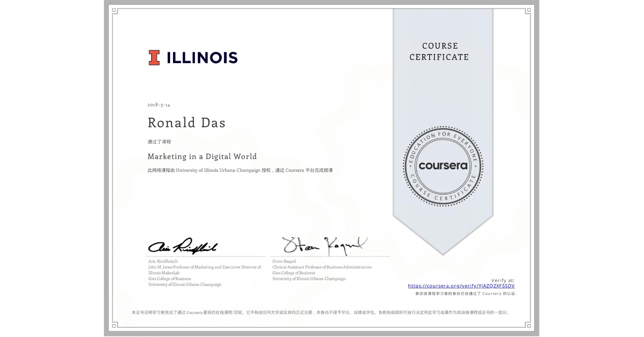Click the Illinois block I logo
Viewport: 644px width, 337px height.
[x=154, y=58]
